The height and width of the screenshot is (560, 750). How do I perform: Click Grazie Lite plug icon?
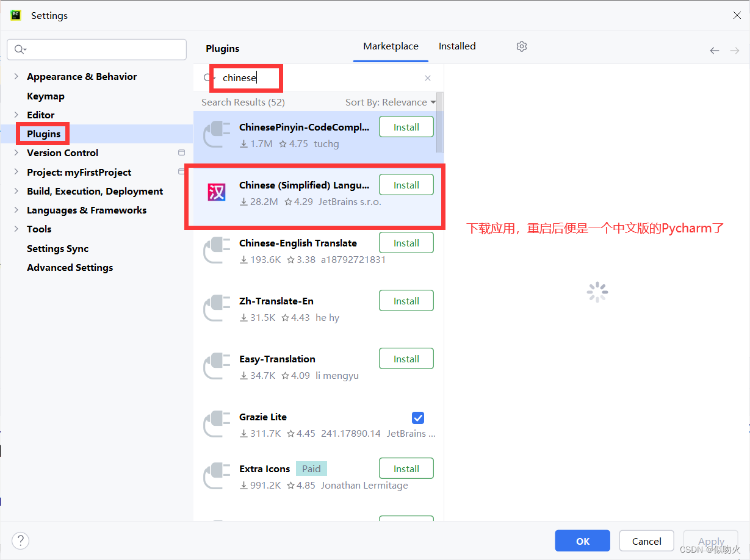(x=216, y=425)
